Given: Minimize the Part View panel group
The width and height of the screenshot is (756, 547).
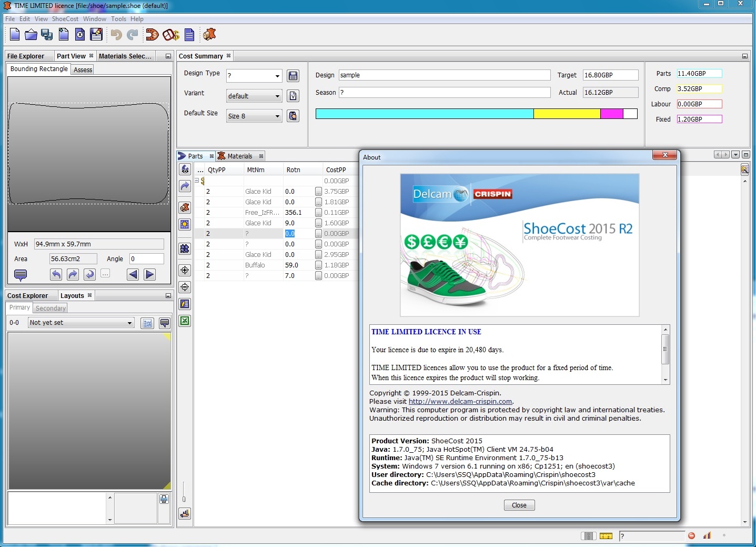Looking at the screenshot, I should pyautogui.click(x=168, y=56).
